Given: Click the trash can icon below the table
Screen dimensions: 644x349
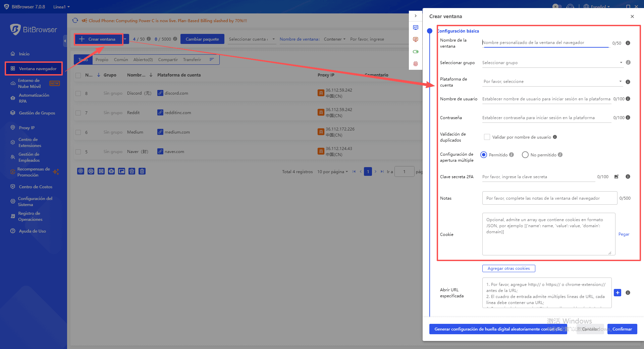Looking at the screenshot, I should coord(142,171).
